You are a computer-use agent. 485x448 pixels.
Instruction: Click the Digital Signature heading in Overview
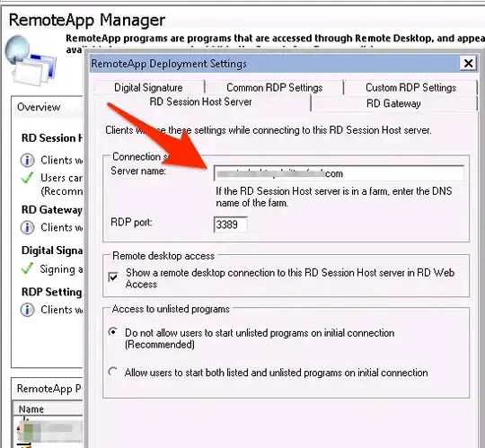52,250
